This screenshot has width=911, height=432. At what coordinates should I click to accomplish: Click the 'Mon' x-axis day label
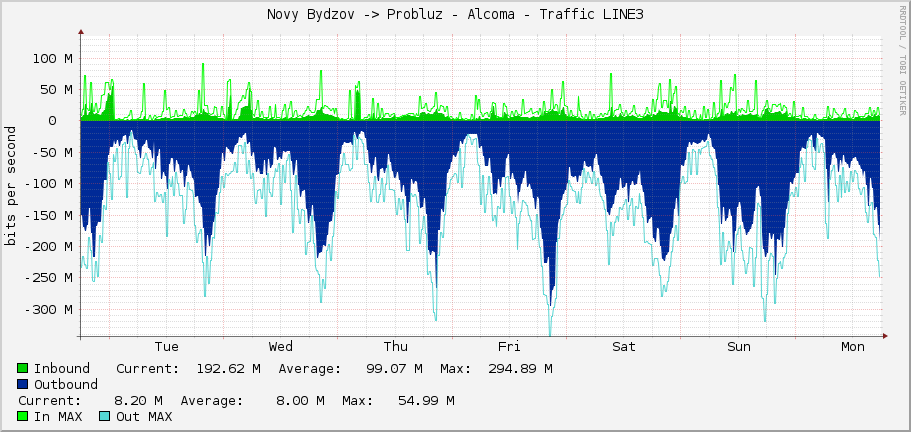(x=853, y=347)
